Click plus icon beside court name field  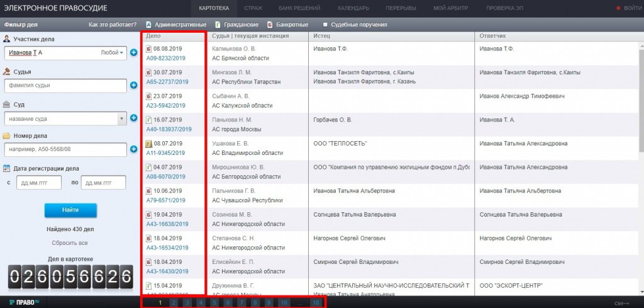pos(133,118)
